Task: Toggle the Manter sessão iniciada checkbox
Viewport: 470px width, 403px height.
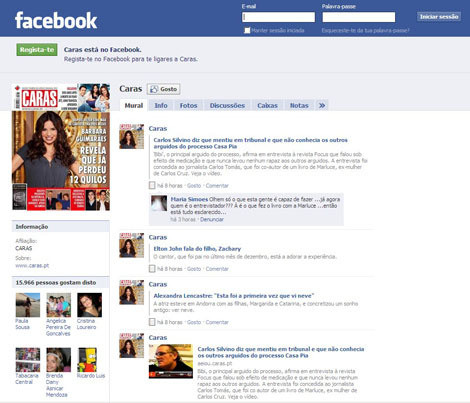Action: (x=247, y=30)
